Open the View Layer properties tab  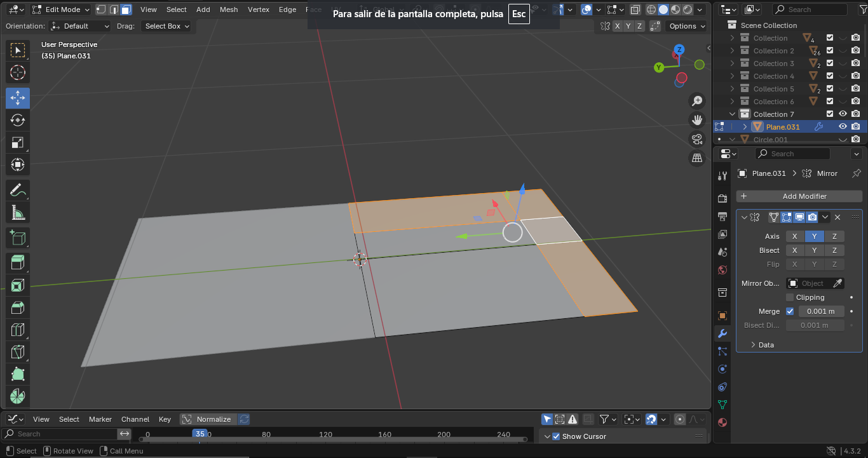pos(722,234)
